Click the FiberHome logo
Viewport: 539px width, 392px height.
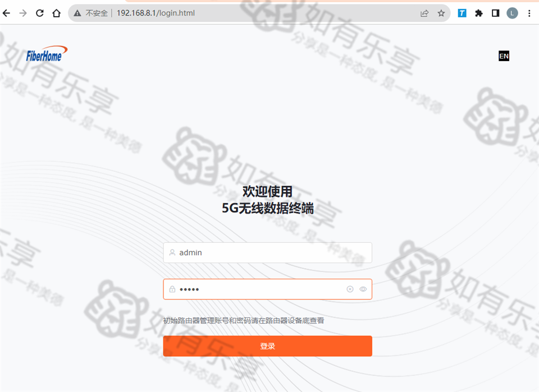[47, 54]
